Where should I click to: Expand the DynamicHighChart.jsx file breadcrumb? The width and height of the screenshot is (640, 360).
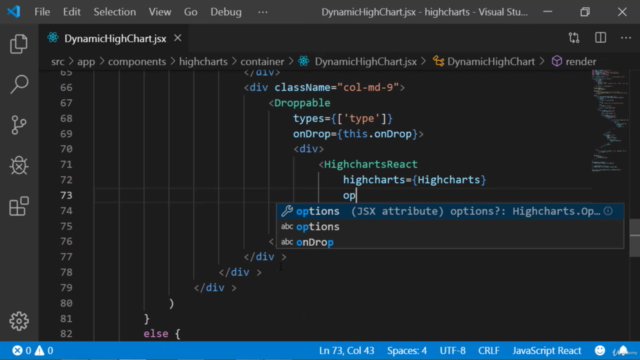[365, 62]
